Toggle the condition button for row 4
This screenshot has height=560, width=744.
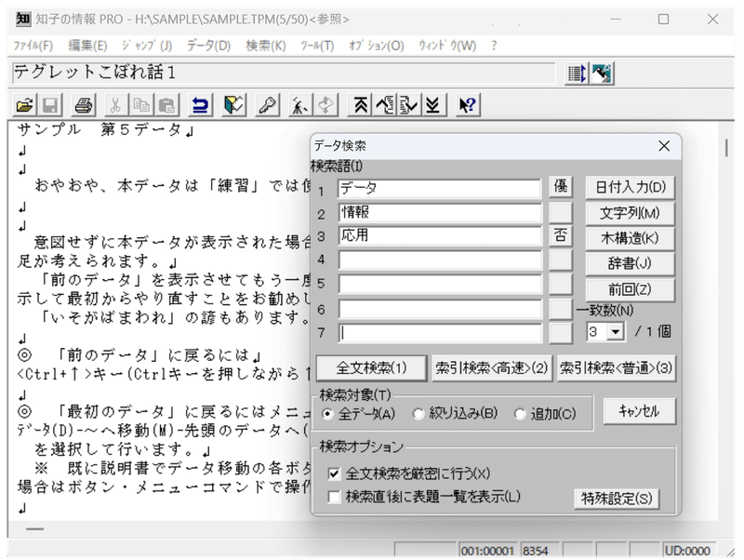(x=561, y=260)
